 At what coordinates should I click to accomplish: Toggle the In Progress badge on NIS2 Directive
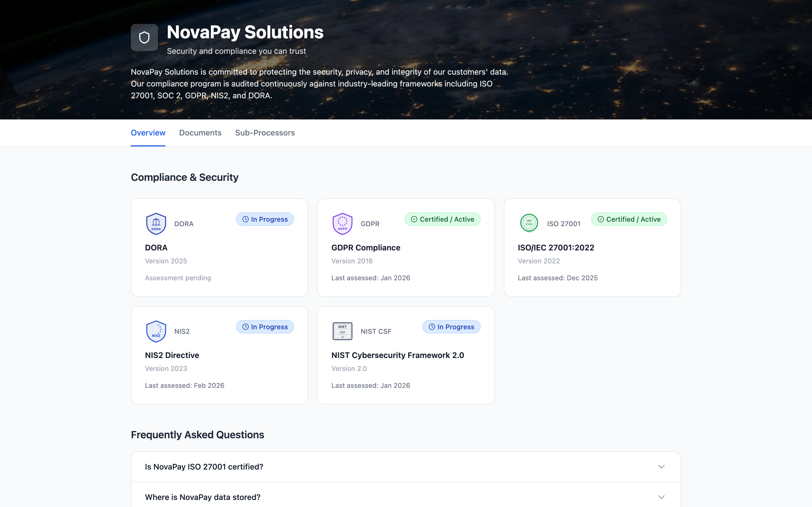[265, 327]
